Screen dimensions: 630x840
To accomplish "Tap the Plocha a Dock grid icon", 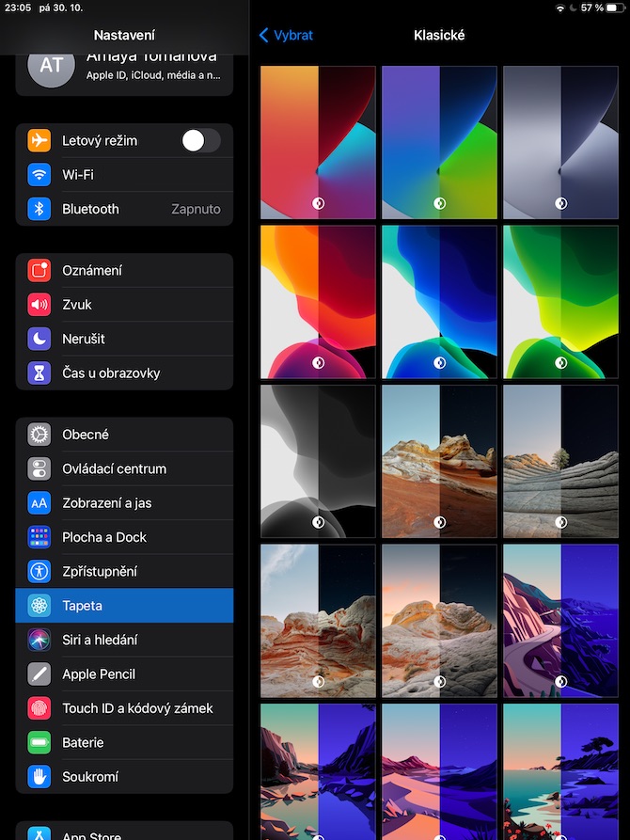I will (39, 537).
